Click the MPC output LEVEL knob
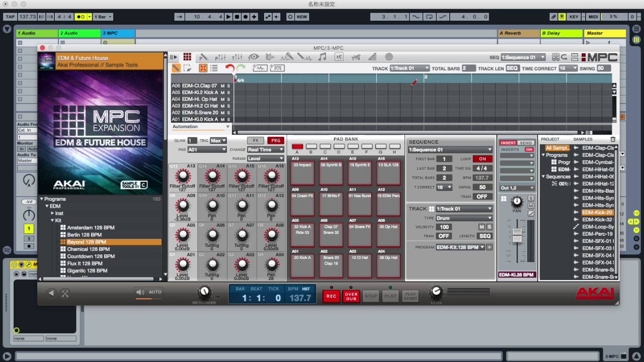The width and height of the screenshot is (644, 362). tap(436, 292)
